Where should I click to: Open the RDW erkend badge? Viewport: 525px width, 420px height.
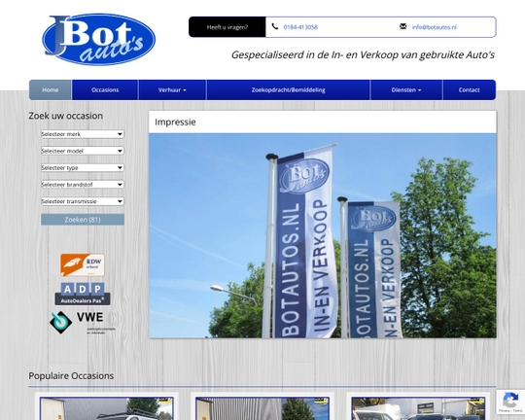point(83,264)
